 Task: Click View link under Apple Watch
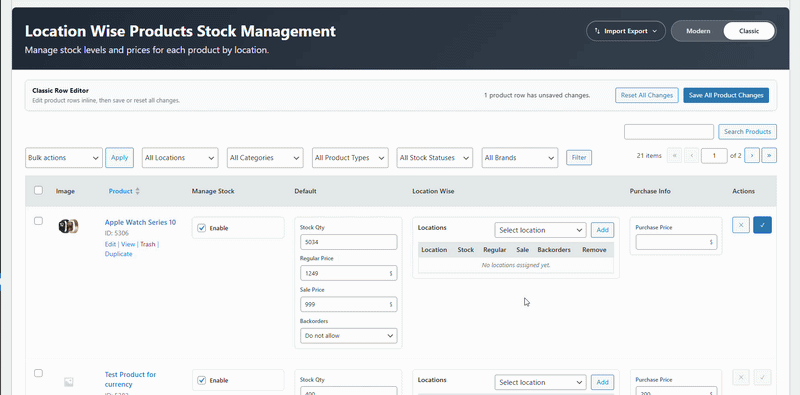point(128,244)
